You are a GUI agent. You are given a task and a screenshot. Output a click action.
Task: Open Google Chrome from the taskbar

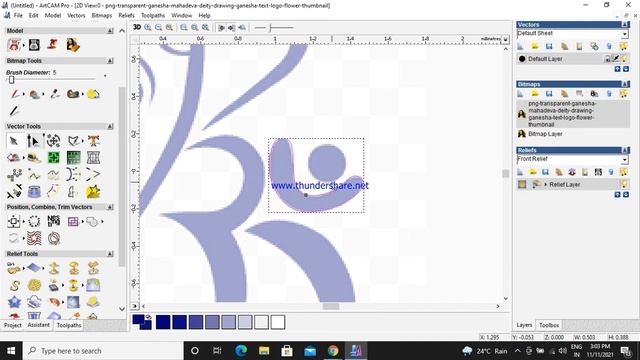[x=333, y=351]
